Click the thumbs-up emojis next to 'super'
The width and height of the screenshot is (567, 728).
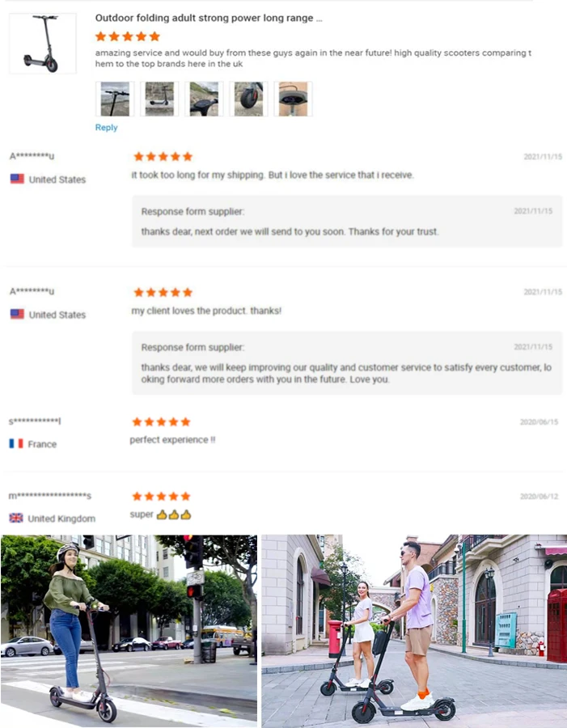click(174, 514)
